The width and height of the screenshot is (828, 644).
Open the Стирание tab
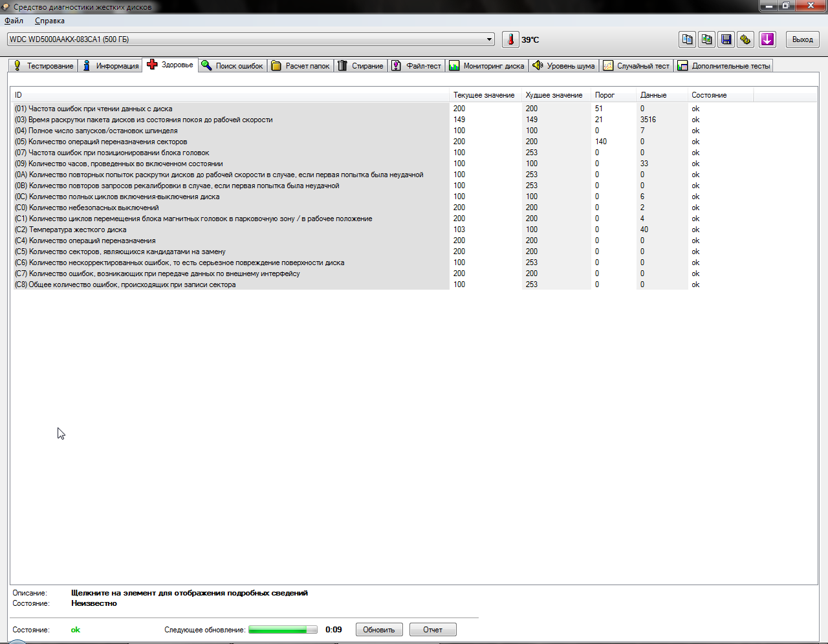(x=361, y=66)
